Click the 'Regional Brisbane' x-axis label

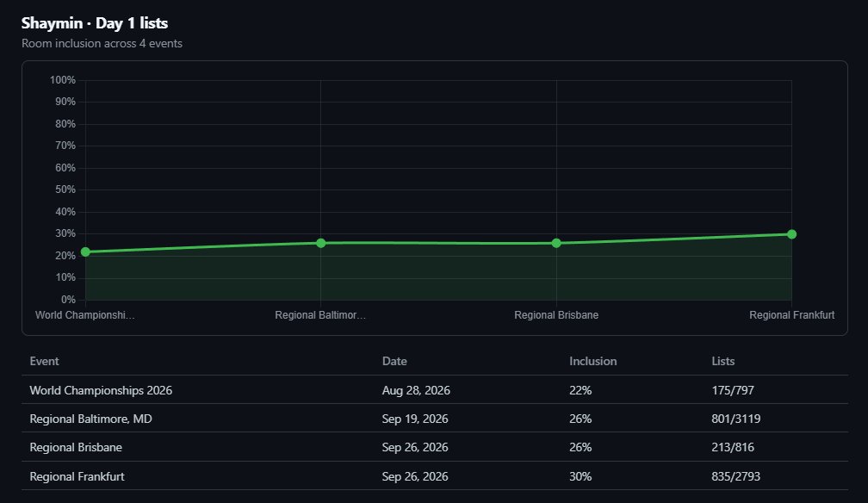pos(556,315)
